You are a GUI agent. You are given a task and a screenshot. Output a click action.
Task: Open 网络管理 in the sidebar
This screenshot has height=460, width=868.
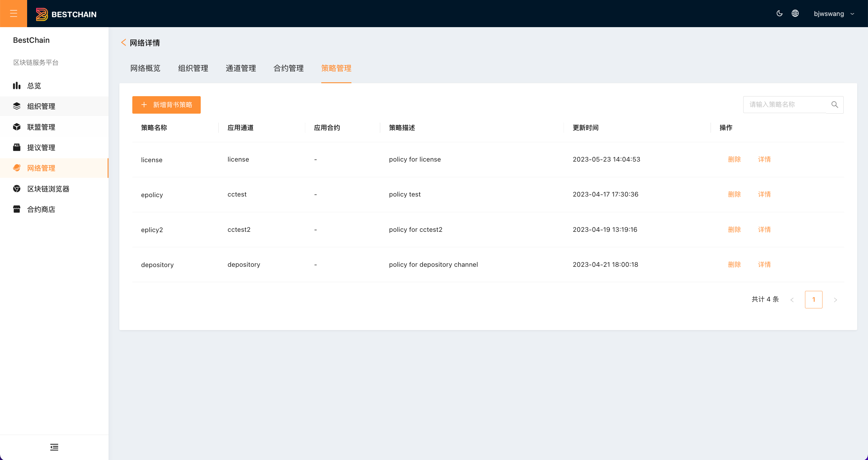[x=54, y=168]
